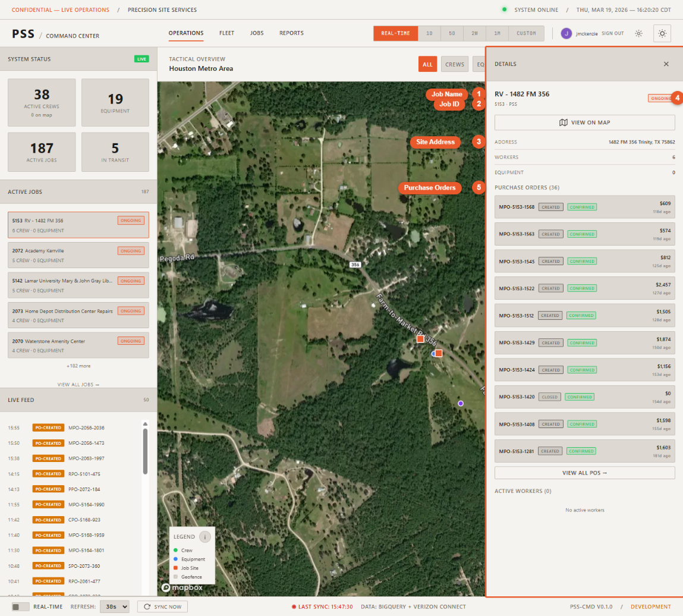Open the REPORTS tab
Viewport: 683px width, 616px height.
[291, 33]
